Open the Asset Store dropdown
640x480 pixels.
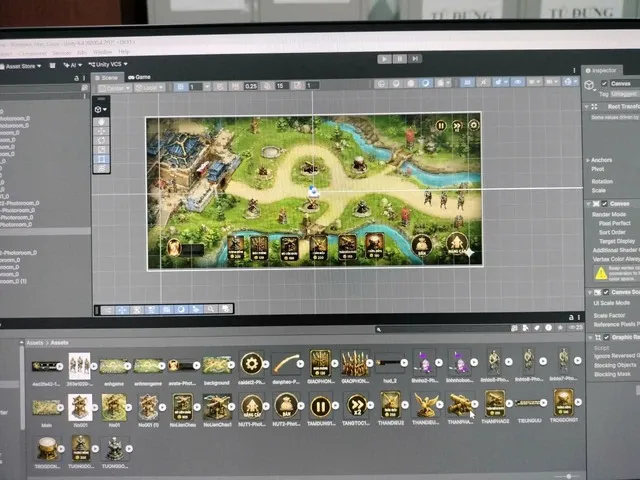(21, 66)
